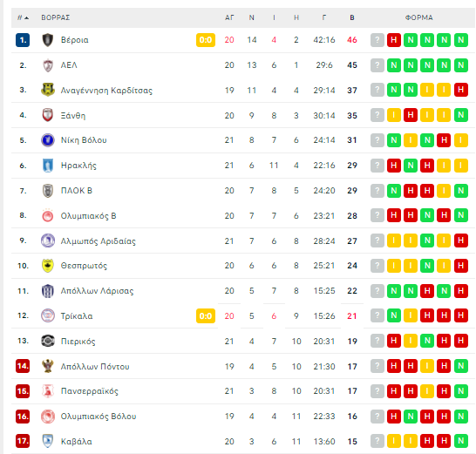
Task: Click the Καβάλα team logo
Action: [x=48, y=441]
